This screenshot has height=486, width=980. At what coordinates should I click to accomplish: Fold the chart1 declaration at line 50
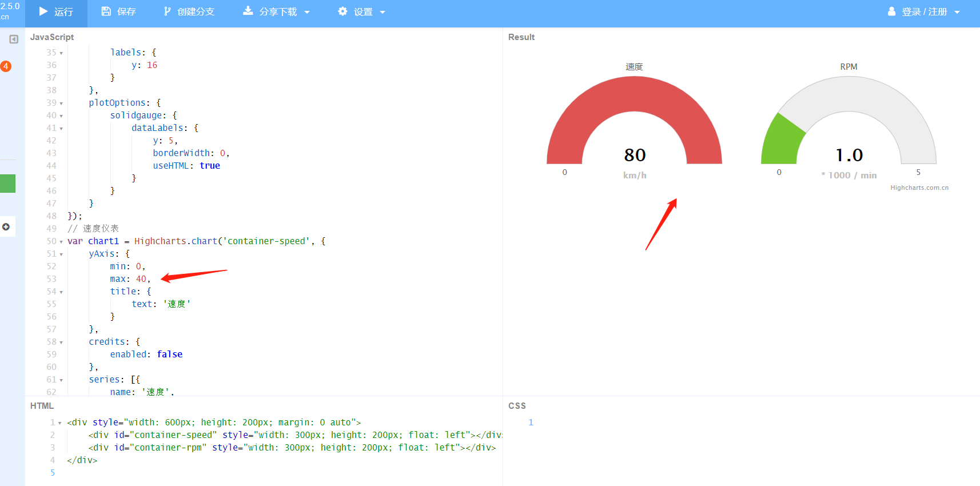[x=61, y=242]
